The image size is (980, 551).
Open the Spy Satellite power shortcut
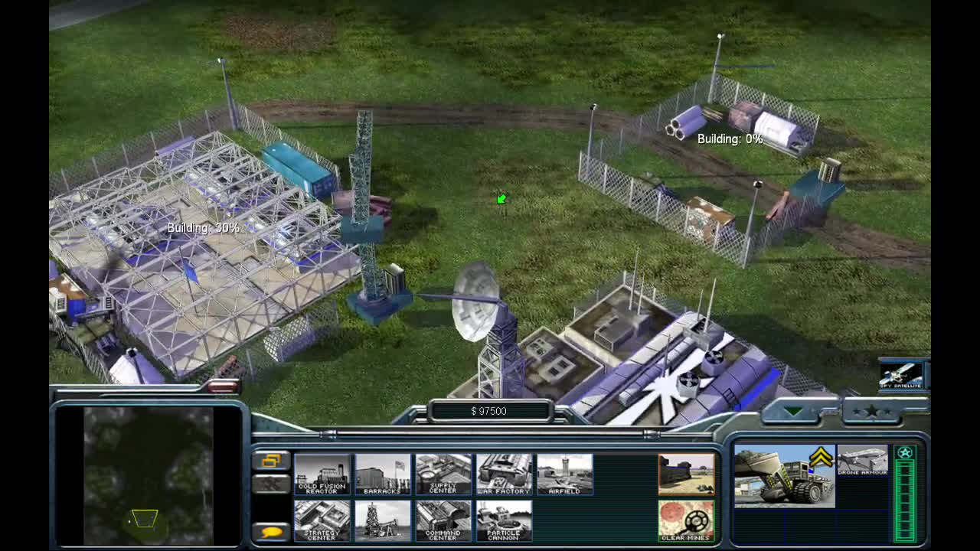[x=901, y=375]
